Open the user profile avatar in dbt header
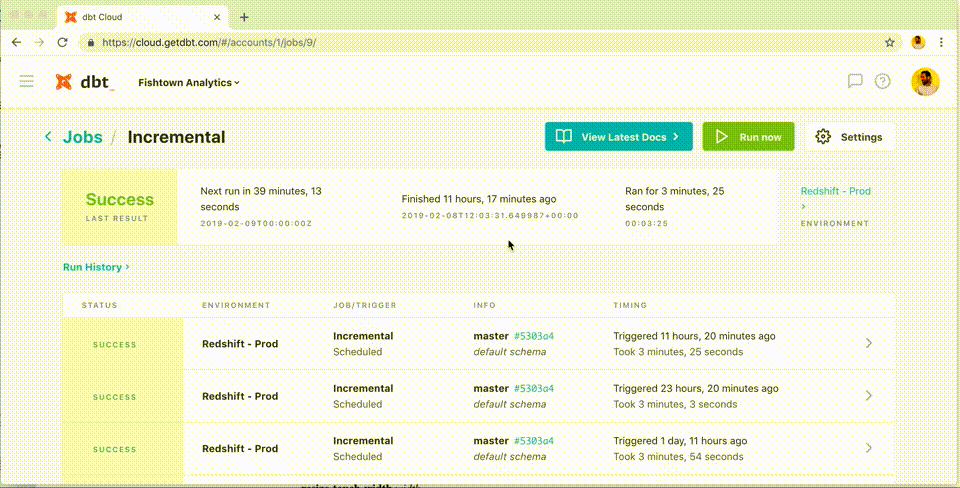Image resolution: width=960 pixels, height=488 pixels. pos(924,81)
